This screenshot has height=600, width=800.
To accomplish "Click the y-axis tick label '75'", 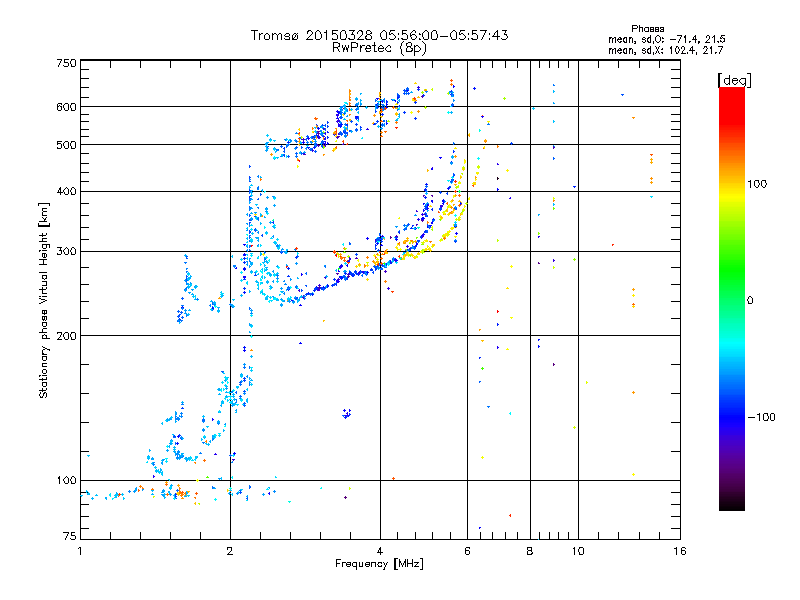I will coord(70,536).
